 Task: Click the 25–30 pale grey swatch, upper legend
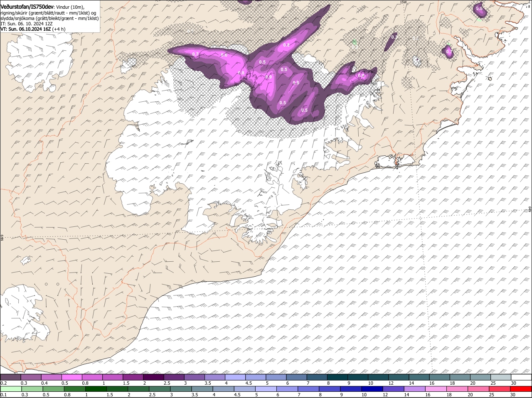(x=500, y=377)
